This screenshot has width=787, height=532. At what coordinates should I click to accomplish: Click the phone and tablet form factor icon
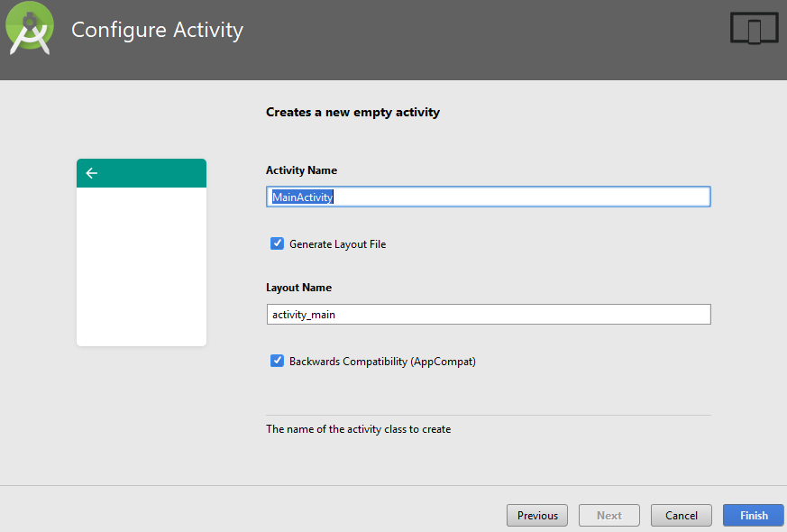tap(754, 28)
